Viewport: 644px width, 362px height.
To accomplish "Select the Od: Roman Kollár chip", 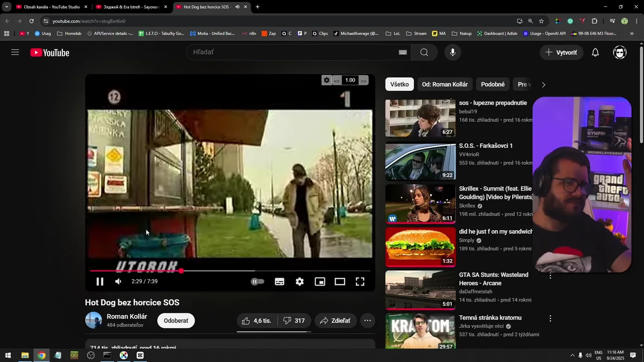I will coord(445,84).
